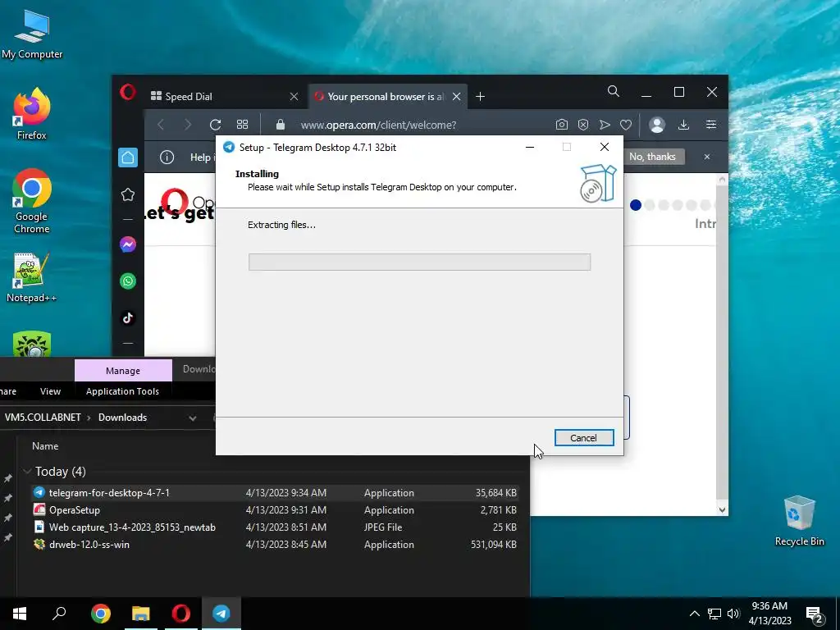Image resolution: width=840 pixels, height=630 pixels.
Task: Reload the Opera page
Action: [216, 125]
